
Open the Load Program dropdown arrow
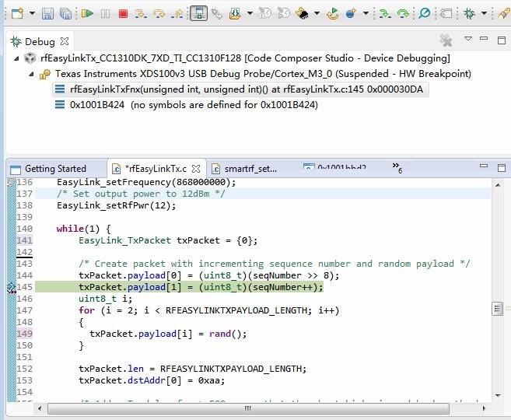[250, 14]
